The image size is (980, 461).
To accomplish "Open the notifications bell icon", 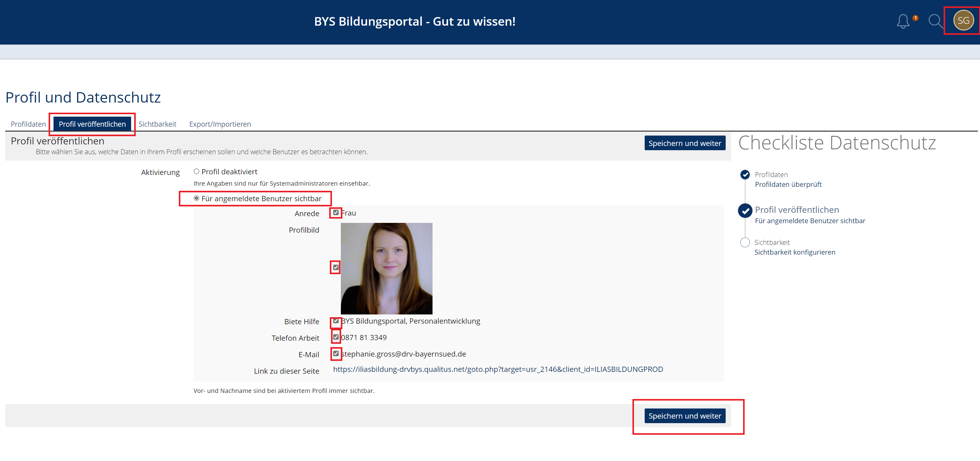I will click(x=903, y=21).
